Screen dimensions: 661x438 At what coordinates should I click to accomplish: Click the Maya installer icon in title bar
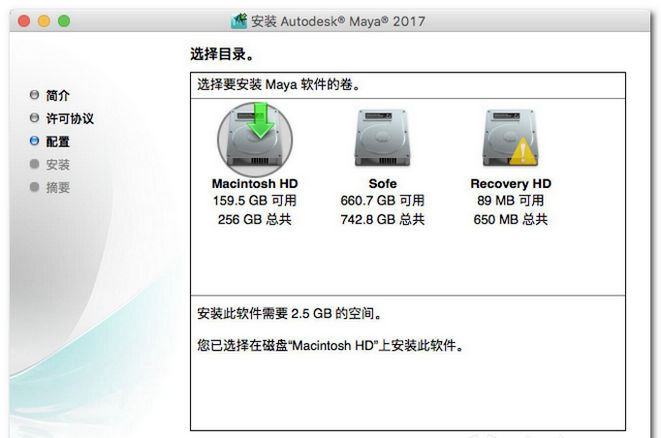[239, 21]
